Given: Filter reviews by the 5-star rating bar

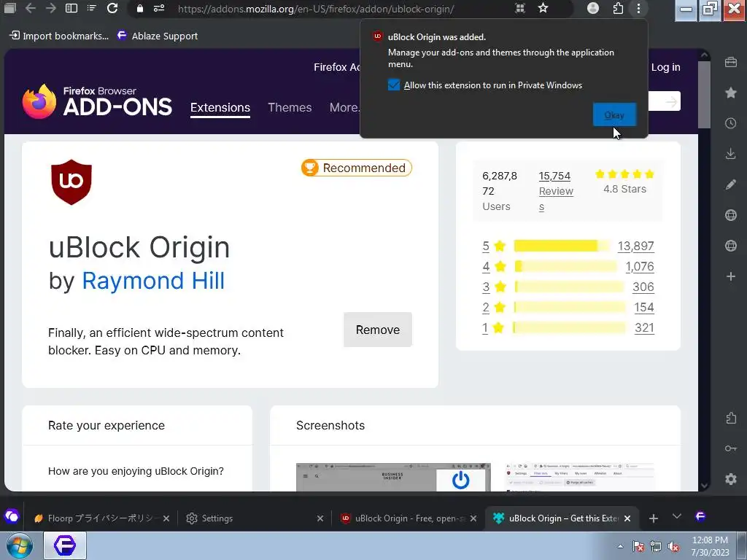Looking at the screenshot, I should point(562,246).
